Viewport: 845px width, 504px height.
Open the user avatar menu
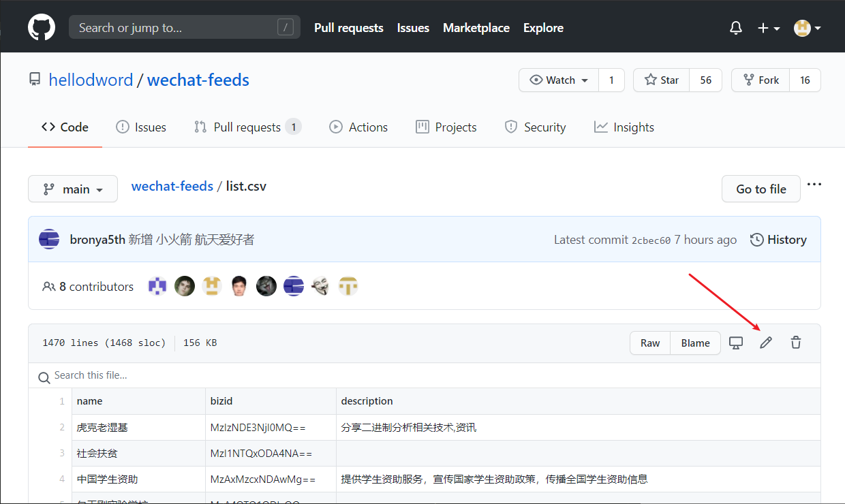[808, 28]
